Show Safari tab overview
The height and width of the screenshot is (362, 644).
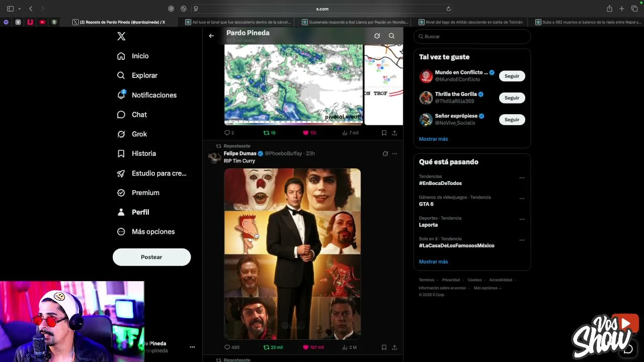pos(634,9)
